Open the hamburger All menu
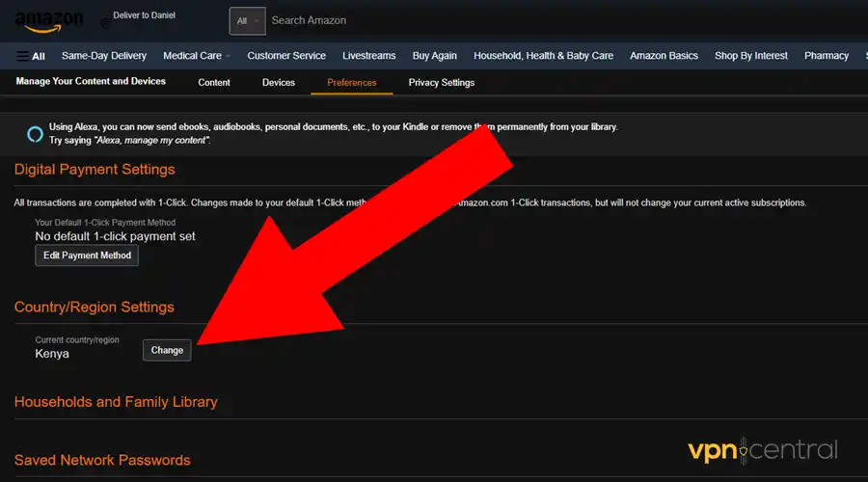Viewport: 868px width, 482px height. 31,56
